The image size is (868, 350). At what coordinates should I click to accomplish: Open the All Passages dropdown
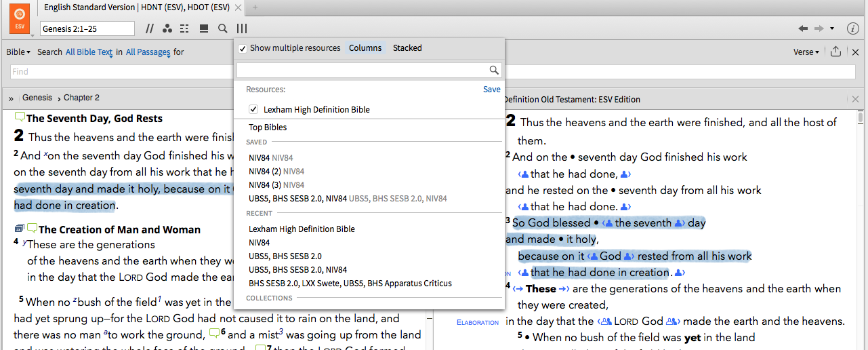click(x=148, y=52)
